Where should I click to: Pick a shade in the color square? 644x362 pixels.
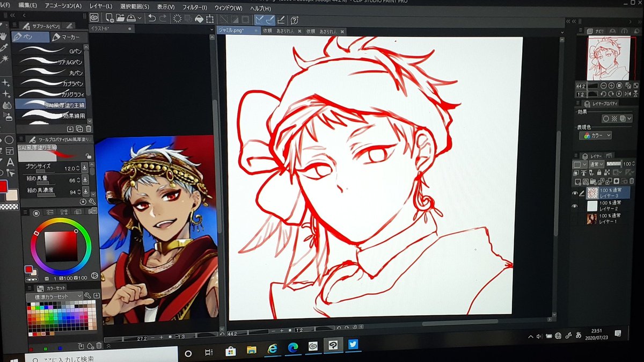(x=60, y=247)
